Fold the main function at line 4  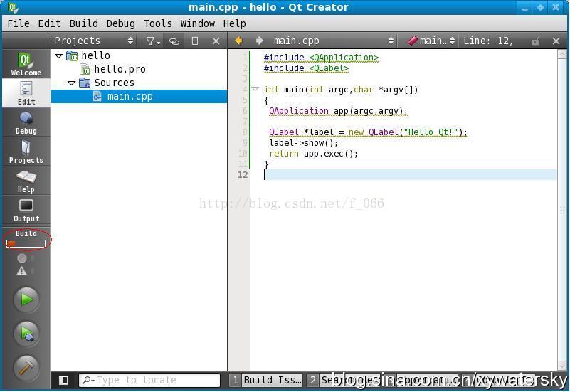click(255, 89)
